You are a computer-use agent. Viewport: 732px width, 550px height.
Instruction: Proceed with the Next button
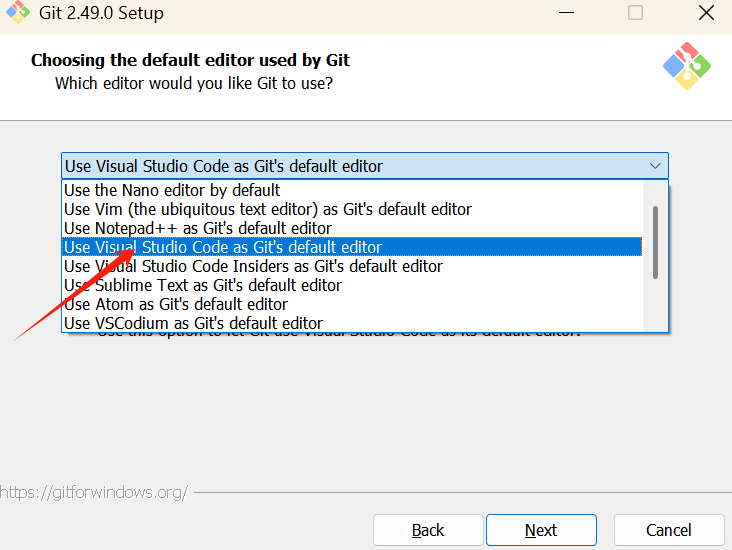pos(541,530)
